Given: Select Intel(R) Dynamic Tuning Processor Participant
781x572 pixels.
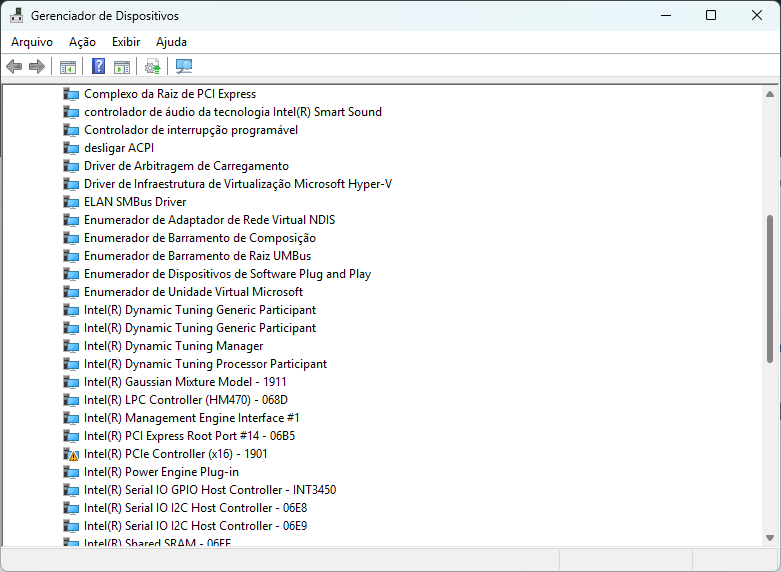Looking at the screenshot, I should click(205, 364).
